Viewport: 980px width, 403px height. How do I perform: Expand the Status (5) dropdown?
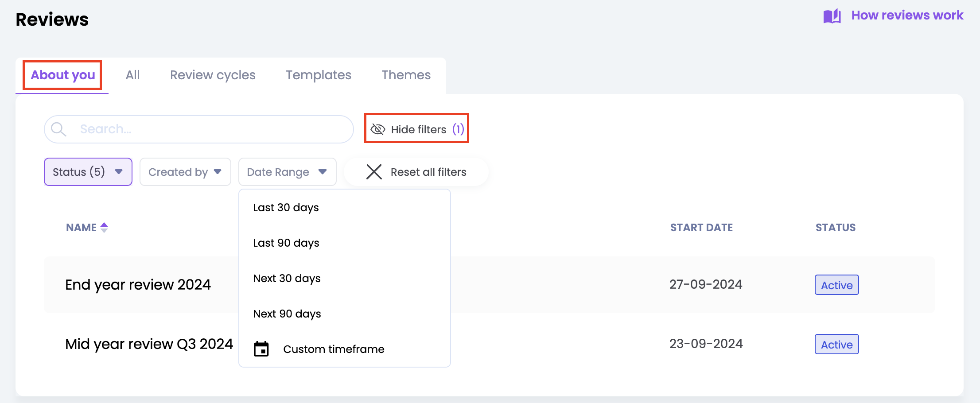point(88,172)
